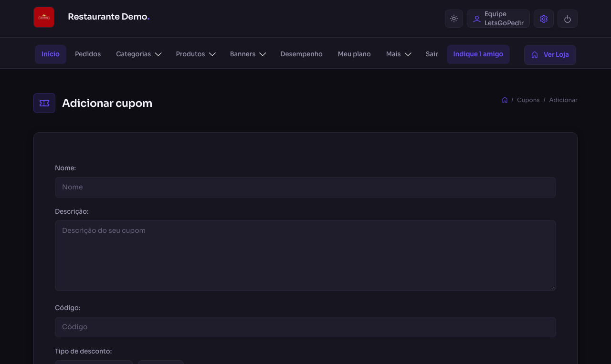611x364 pixels.
Task: Click the breadcrumb home icon
Action: coord(505,100)
